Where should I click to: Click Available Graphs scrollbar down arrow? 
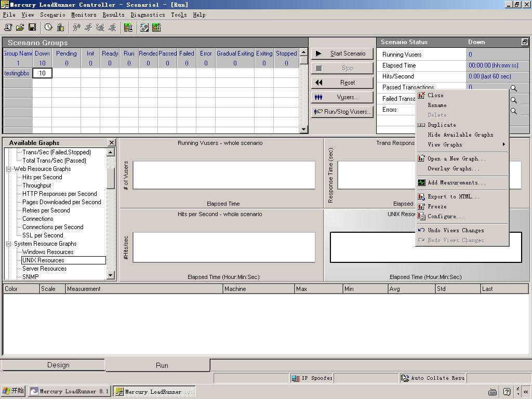click(111, 275)
